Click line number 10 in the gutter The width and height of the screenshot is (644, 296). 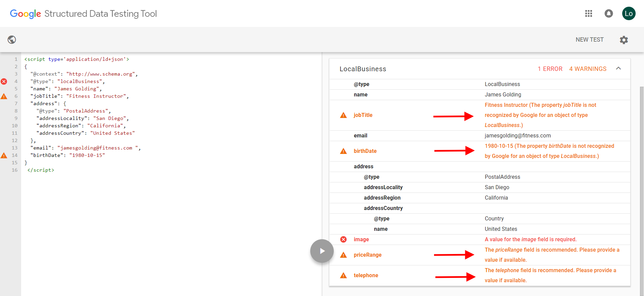tap(14, 126)
